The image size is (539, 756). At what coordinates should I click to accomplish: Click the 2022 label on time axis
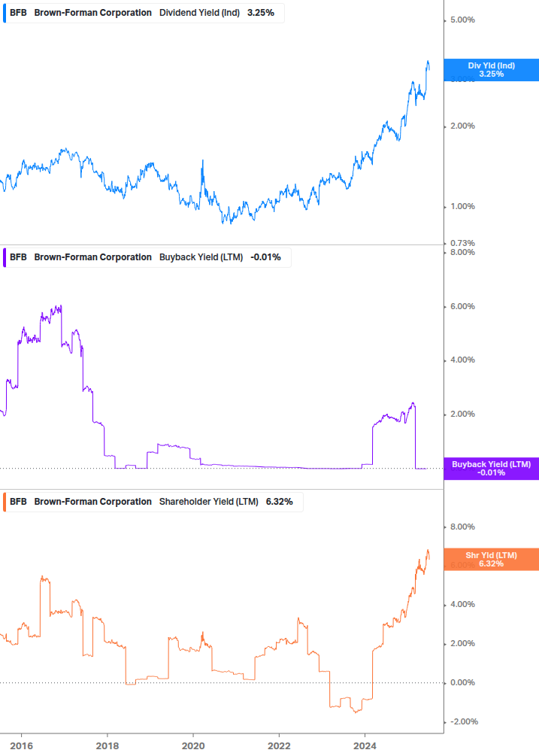(x=279, y=746)
